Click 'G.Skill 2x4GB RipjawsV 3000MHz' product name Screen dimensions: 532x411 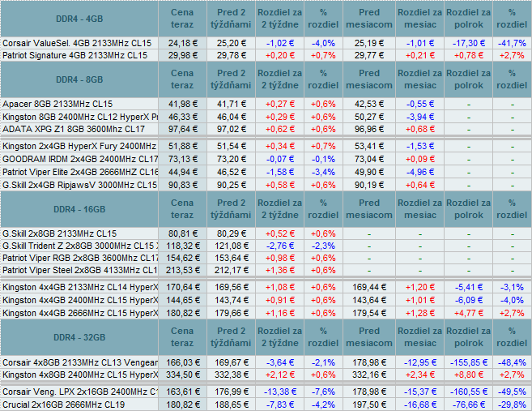coord(79,185)
